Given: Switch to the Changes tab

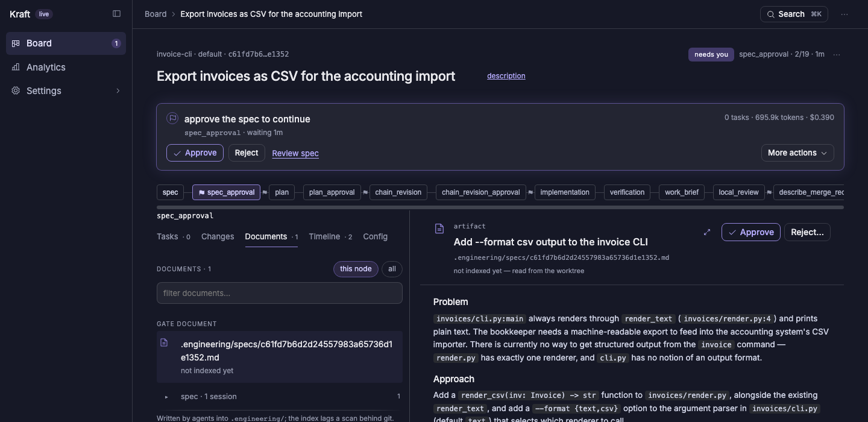Looking at the screenshot, I should [218, 236].
